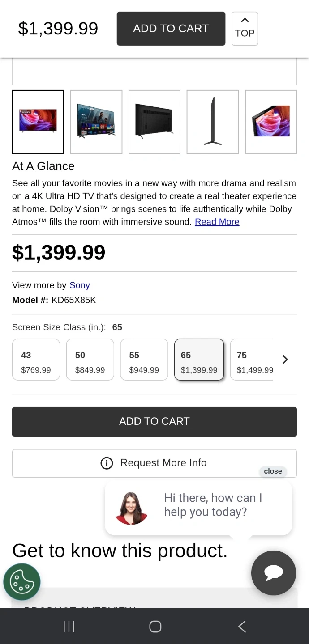Screen dimensions: 309x644
Task: Select the 65 inch $1,399.99 option
Action: 199,360
